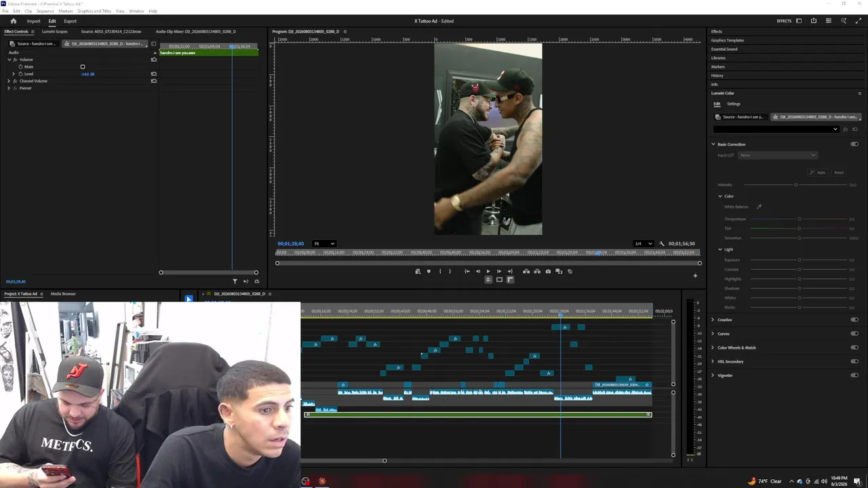Image resolution: width=868 pixels, height=488 pixels.
Task: Toggle the Mute checkbox under Volume
Action: click(x=83, y=66)
